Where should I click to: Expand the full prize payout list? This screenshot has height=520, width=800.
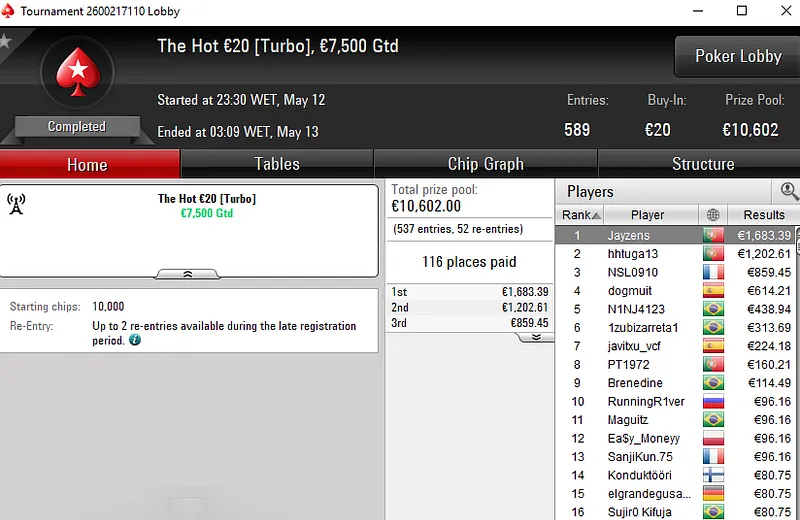(536, 338)
